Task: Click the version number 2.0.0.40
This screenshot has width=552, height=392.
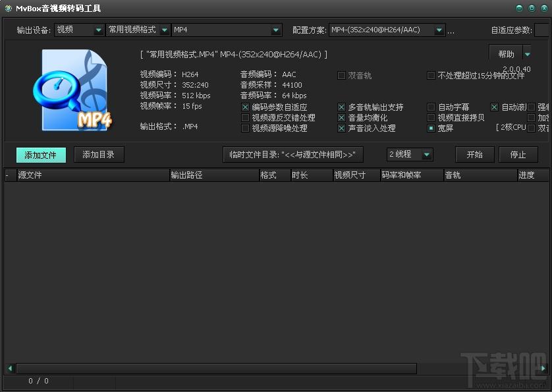Action: pos(516,69)
